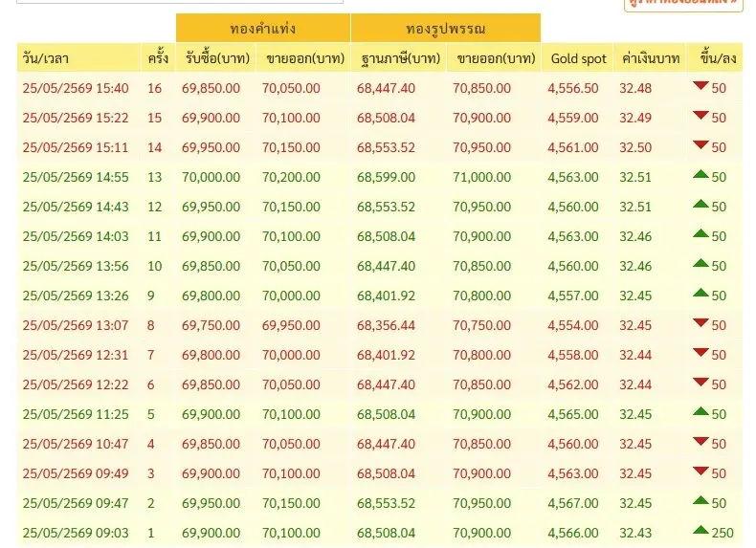Click baht rate value 32.49
The height and width of the screenshot is (548, 756).
(x=635, y=118)
